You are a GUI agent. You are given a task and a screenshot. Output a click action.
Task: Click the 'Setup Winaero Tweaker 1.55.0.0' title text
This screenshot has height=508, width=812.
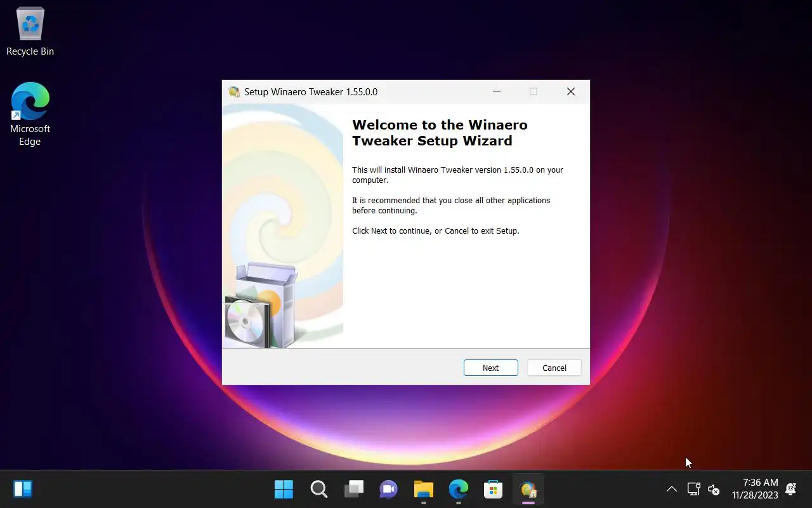(x=311, y=92)
